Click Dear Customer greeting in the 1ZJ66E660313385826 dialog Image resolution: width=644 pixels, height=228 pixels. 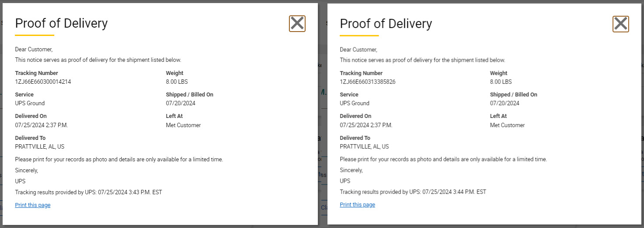tap(359, 50)
